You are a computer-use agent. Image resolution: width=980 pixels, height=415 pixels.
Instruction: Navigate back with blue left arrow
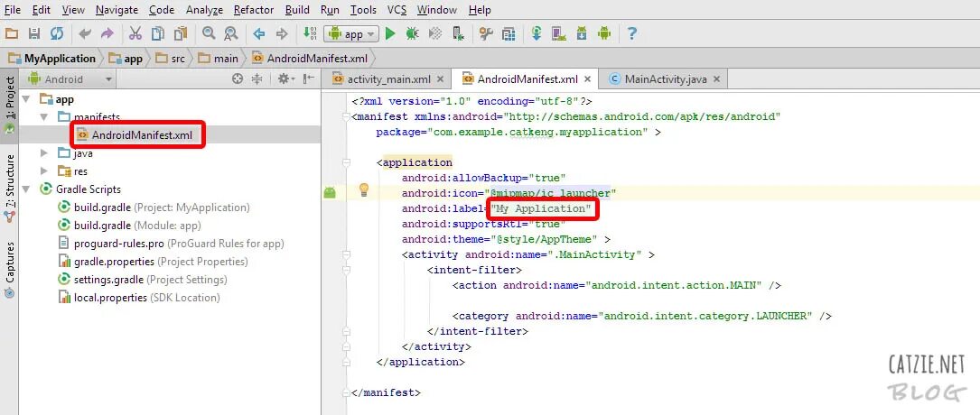pyautogui.click(x=258, y=33)
